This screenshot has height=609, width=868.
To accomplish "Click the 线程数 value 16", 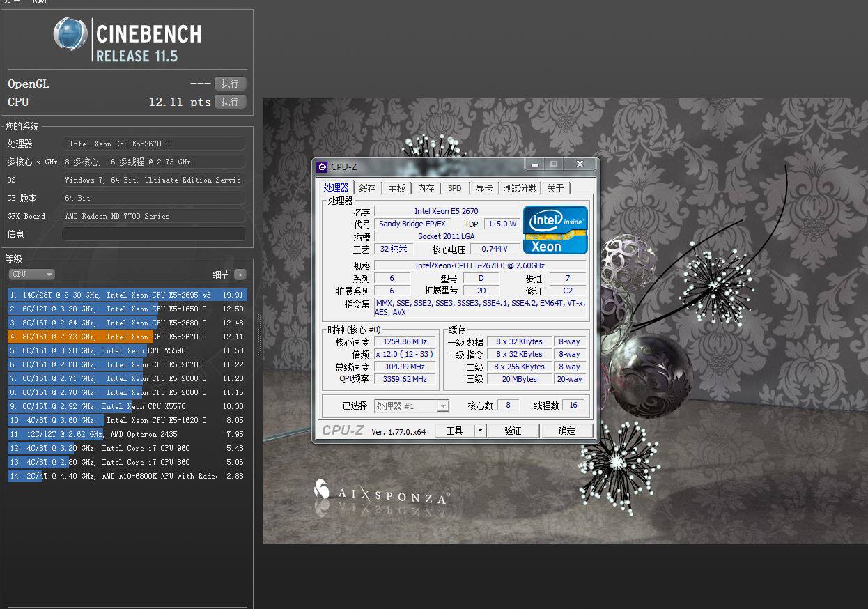I will tap(573, 405).
